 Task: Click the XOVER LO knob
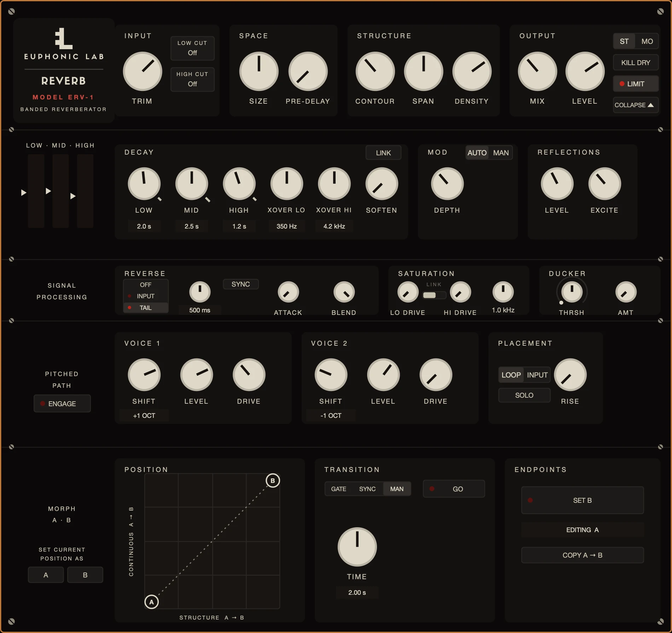click(x=286, y=184)
